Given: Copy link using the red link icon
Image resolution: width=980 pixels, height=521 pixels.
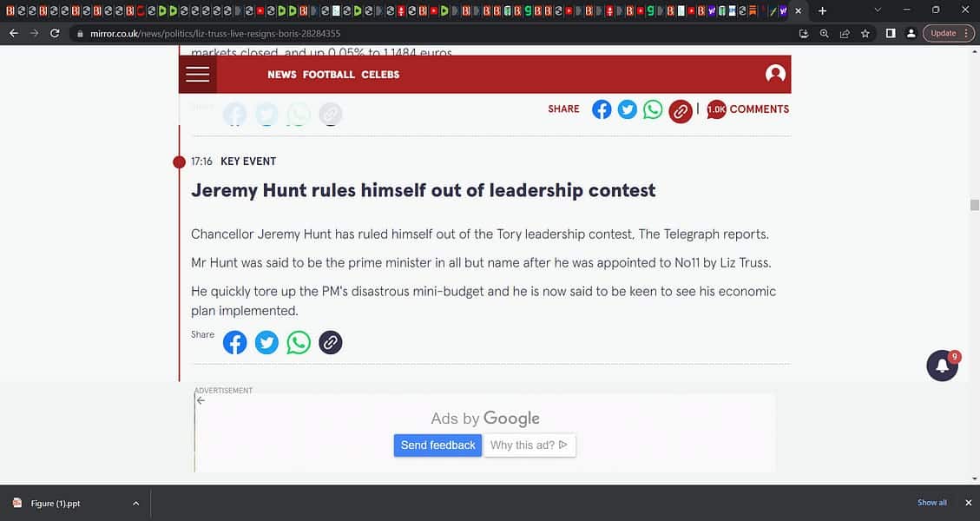Looking at the screenshot, I should pos(680,111).
